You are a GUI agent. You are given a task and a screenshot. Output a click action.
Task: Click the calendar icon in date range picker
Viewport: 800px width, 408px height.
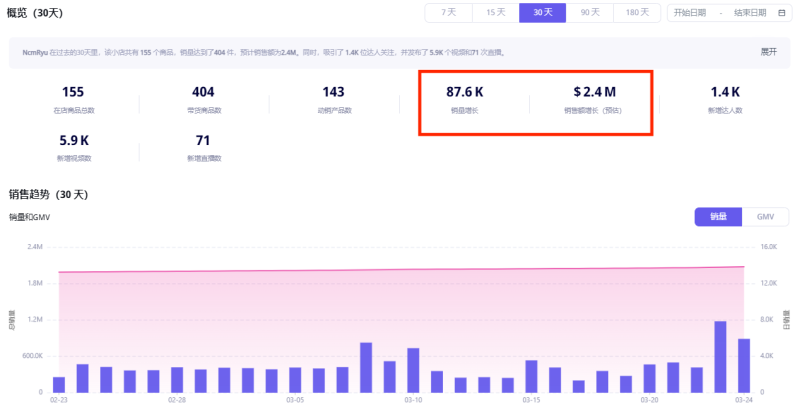coord(781,13)
